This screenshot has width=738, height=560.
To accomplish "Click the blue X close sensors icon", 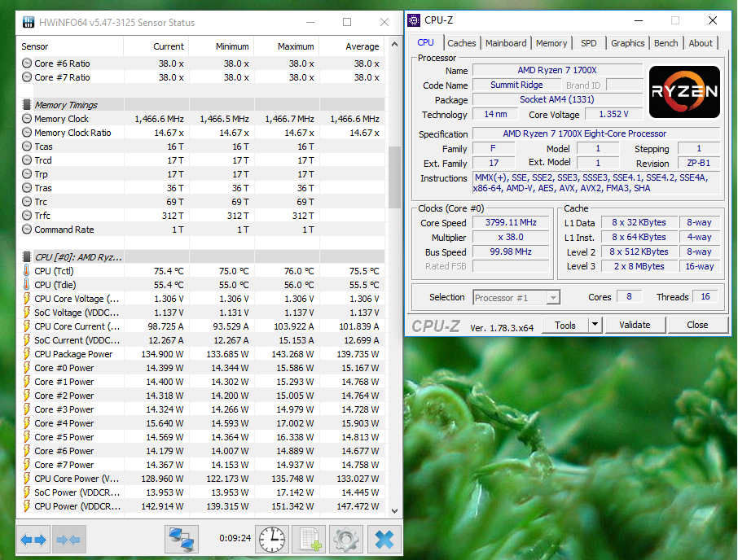I will tap(384, 540).
